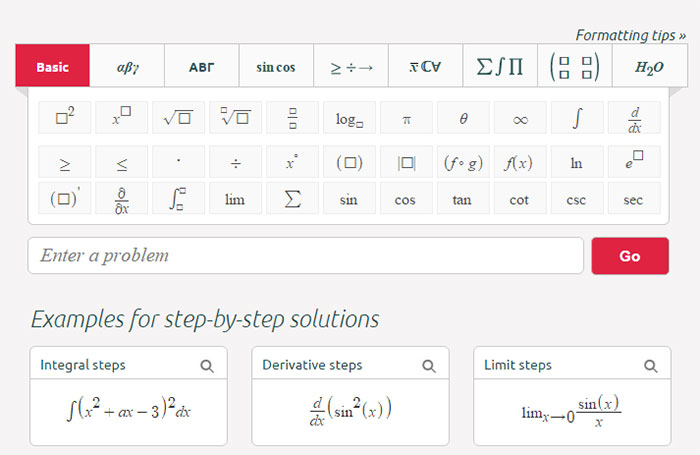The width and height of the screenshot is (700, 455).
Task: Open magnifier on Derivative steps card
Action: tap(429, 366)
